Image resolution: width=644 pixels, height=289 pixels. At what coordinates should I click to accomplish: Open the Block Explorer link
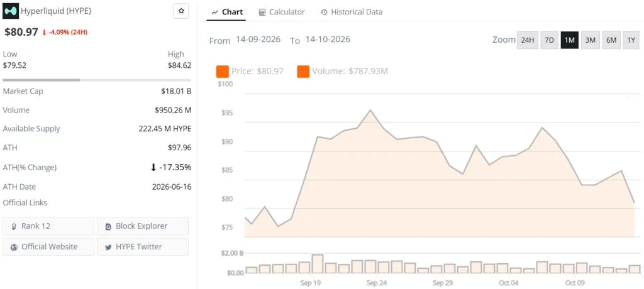click(143, 226)
